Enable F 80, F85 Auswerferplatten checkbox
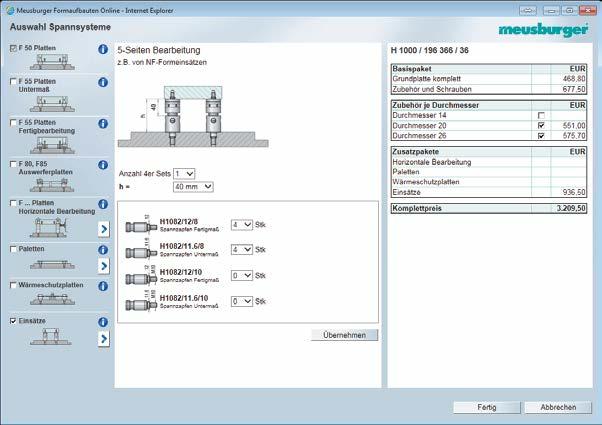602x425 pixels. 13,164
